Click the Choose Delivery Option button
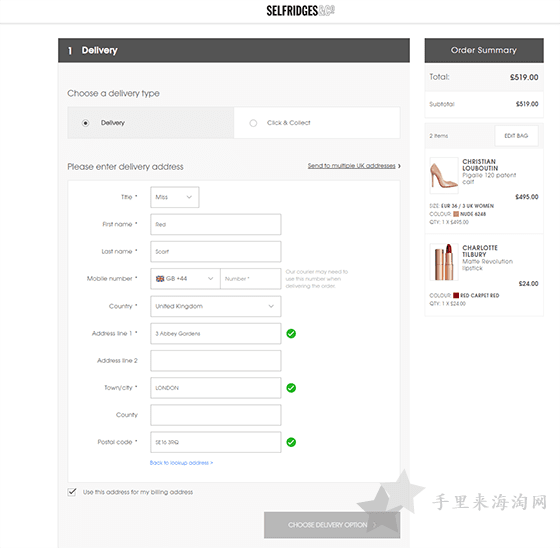560x548 pixels. tap(332, 525)
